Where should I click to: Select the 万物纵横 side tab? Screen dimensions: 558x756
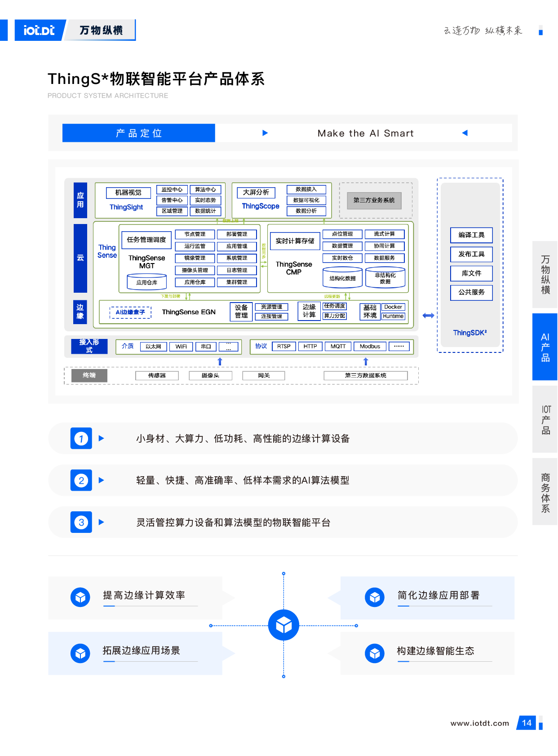point(545,275)
